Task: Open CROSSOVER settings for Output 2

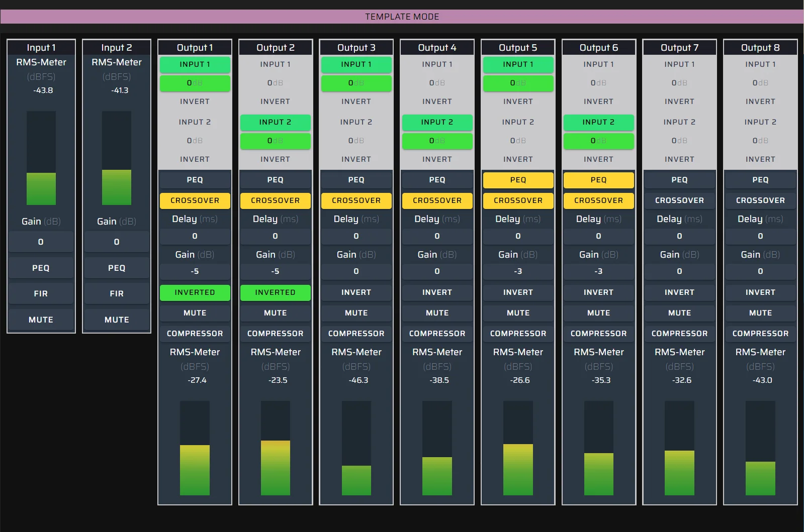Action: pos(275,200)
